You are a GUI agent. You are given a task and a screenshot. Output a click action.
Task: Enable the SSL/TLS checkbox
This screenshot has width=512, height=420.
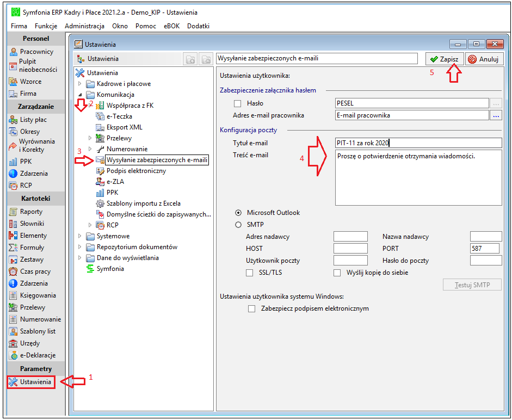click(x=249, y=273)
